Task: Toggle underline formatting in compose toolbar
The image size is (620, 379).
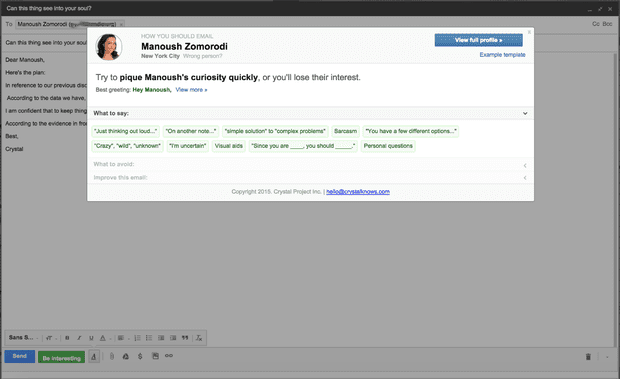Action: pyautogui.click(x=91, y=338)
